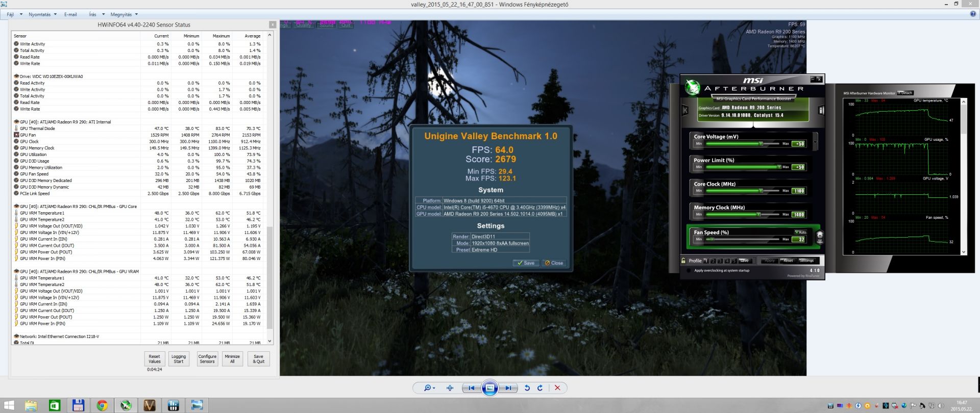Click the Afterburner profile lock icon
The width and height of the screenshot is (980, 413).
[x=683, y=261]
